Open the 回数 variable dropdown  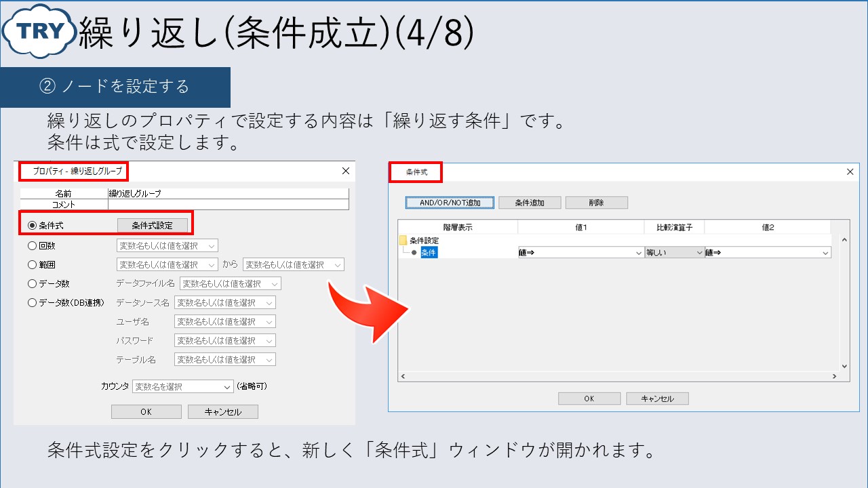tap(167, 245)
